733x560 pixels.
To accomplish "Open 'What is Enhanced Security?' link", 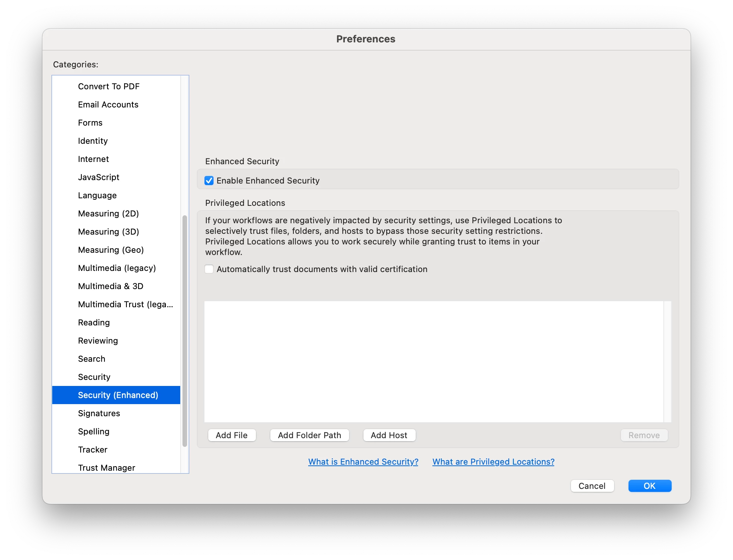I will tap(363, 462).
